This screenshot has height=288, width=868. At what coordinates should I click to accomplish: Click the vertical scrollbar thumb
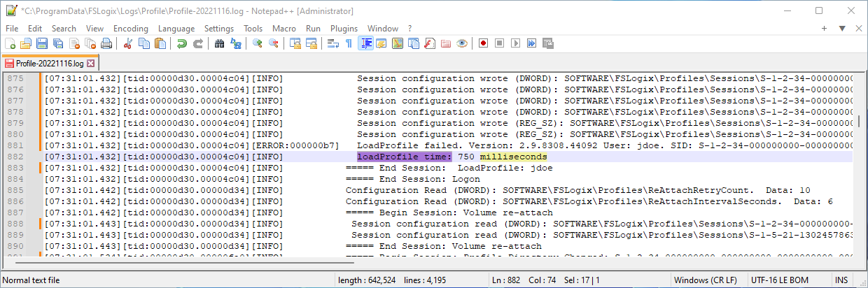click(860, 122)
